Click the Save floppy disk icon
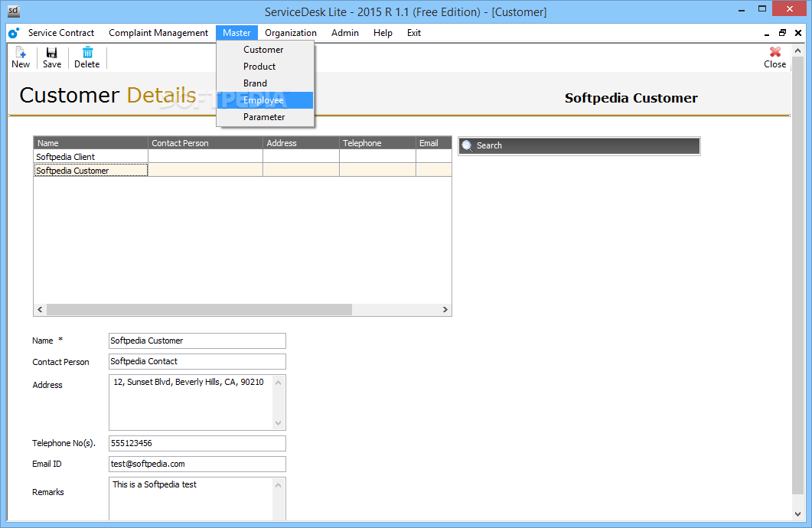Screen dimensions: 812x528 [x=52, y=52]
